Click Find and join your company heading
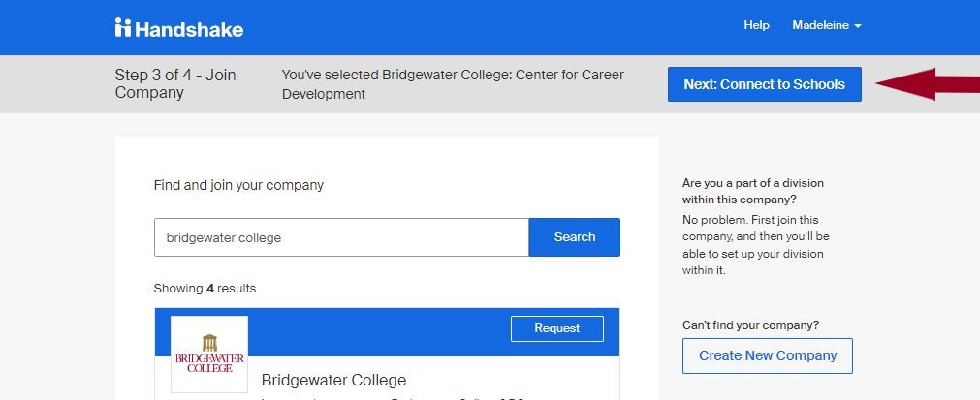Screen dimensions: 980x400 tap(238, 185)
